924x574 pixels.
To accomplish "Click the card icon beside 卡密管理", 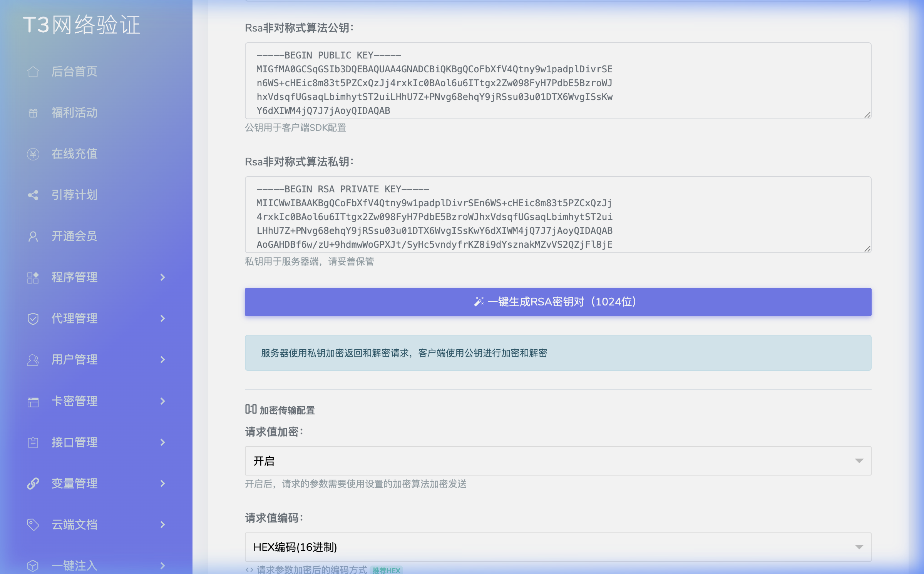I will tap(33, 401).
